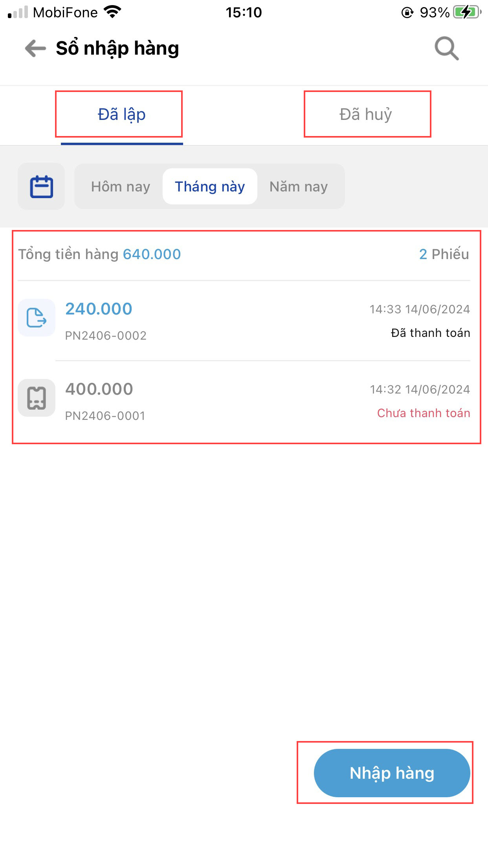488x868 pixels.
Task: Tap the Đã thanh toán status
Action: click(430, 333)
